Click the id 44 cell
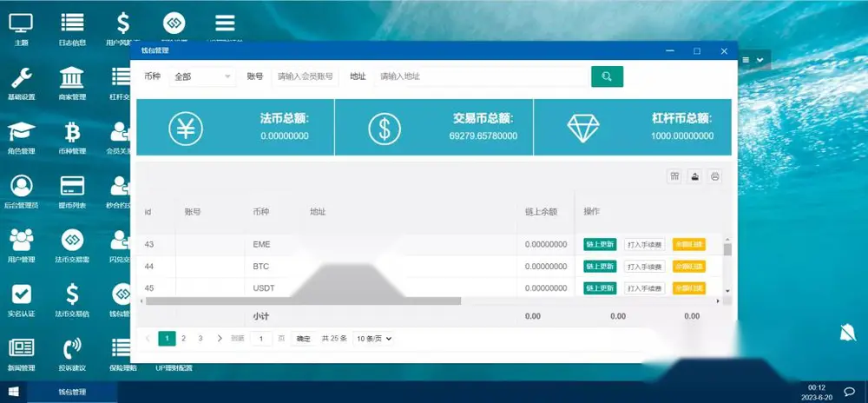868x403 pixels. pos(149,267)
